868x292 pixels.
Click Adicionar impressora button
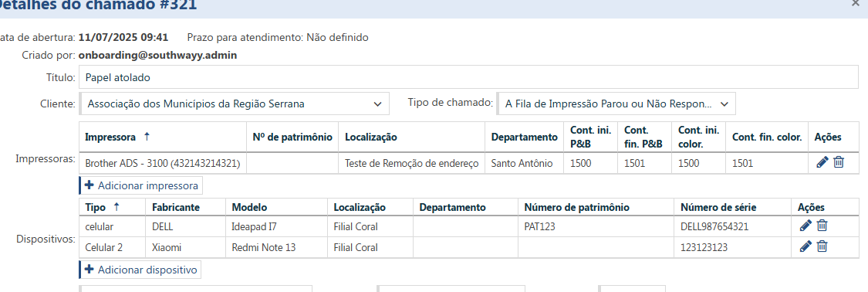(x=141, y=185)
